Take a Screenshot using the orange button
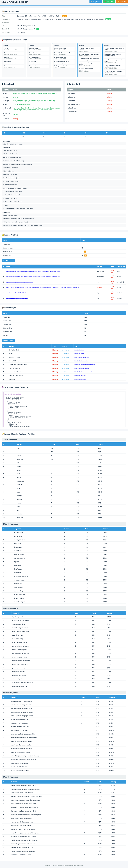This screenshot has width=128, height=868. (x=122, y=2)
